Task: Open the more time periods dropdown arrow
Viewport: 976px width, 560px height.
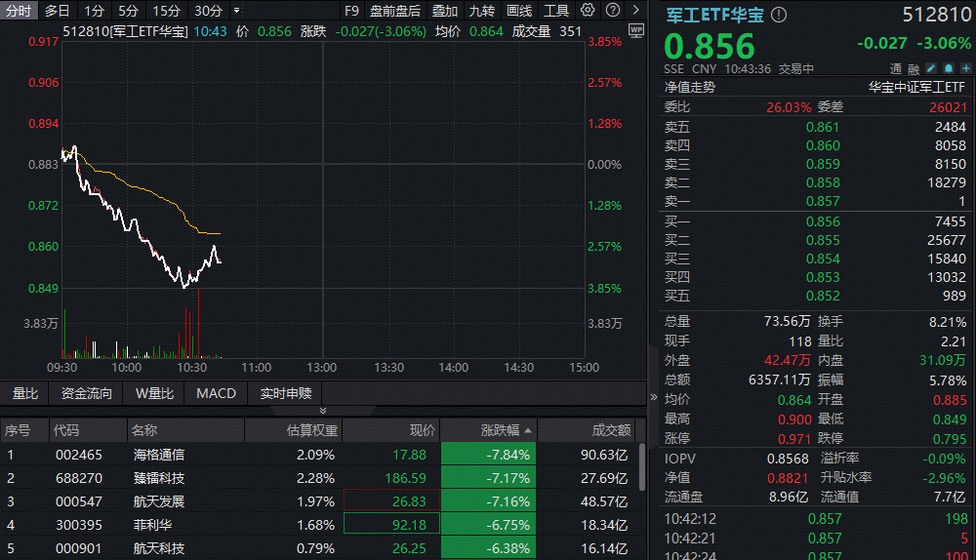Action: click(236, 11)
